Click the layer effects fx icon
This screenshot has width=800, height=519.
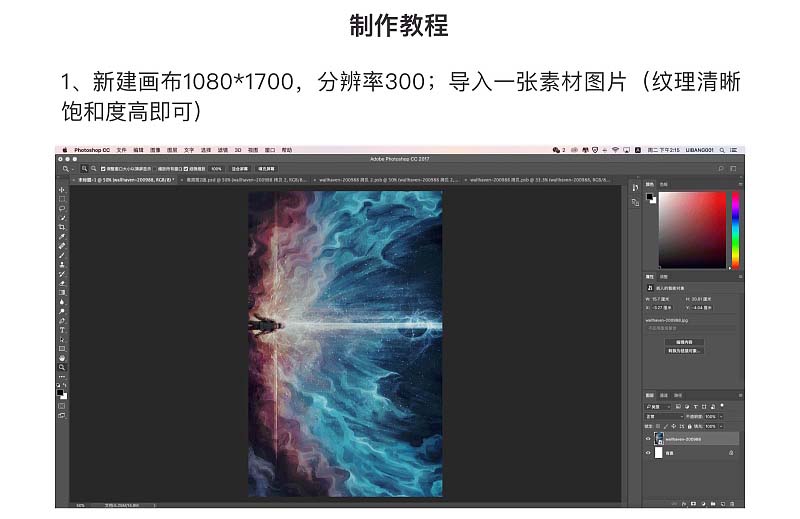point(684,504)
